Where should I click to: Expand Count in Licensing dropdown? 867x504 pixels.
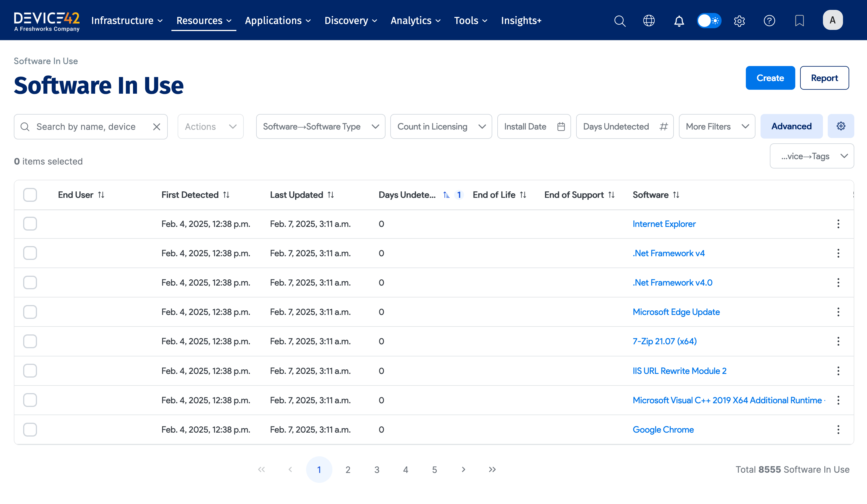click(x=441, y=126)
